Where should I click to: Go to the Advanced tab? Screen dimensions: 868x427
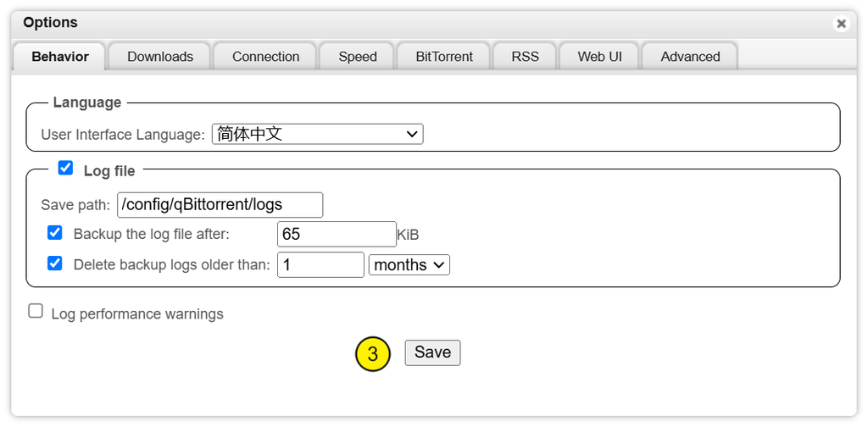690,57
